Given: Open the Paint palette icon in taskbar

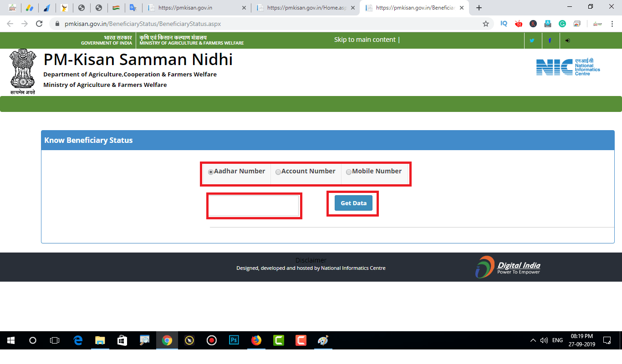Looking at the screenshot, I should coord(323,340).
